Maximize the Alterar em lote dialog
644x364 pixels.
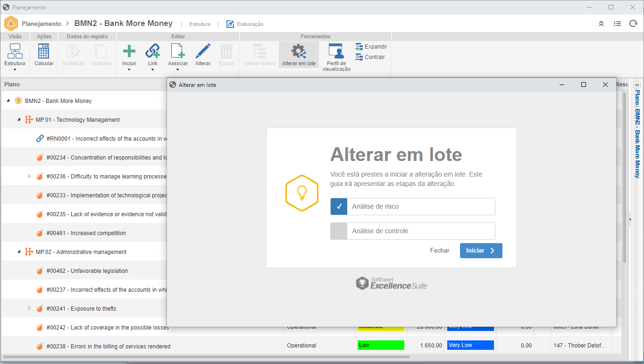tap(584, 85)
